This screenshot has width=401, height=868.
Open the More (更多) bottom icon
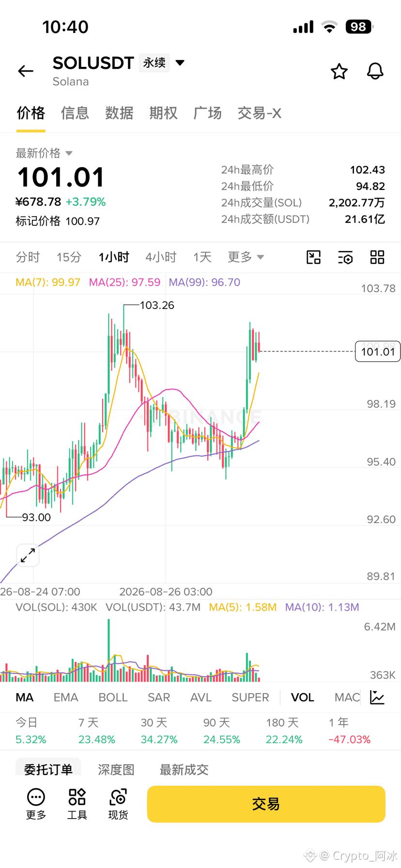(x=36, y=804)
